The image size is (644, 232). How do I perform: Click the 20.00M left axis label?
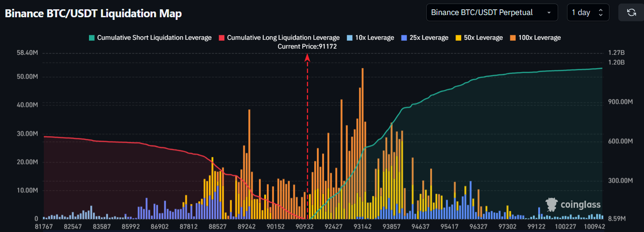[27, 162]
